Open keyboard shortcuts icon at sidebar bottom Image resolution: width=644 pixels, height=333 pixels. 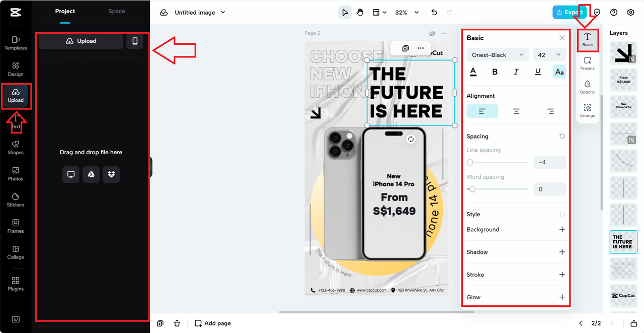pos(16,319)
